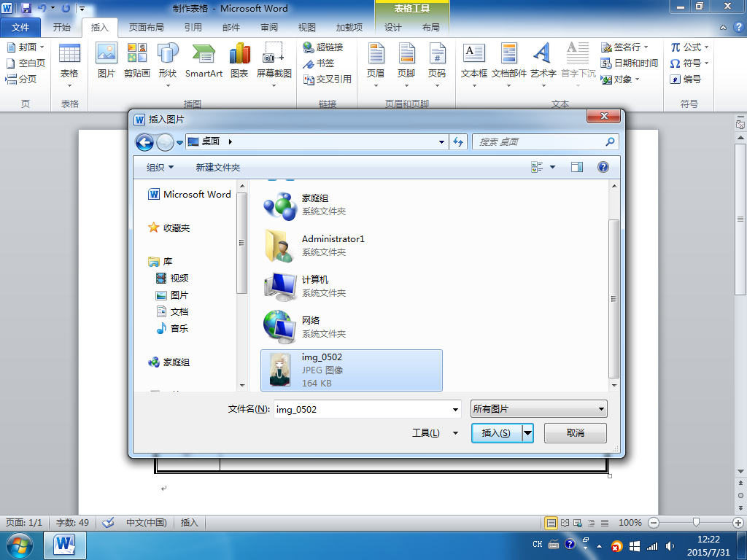Open the Header (页眉) menu

376,64
